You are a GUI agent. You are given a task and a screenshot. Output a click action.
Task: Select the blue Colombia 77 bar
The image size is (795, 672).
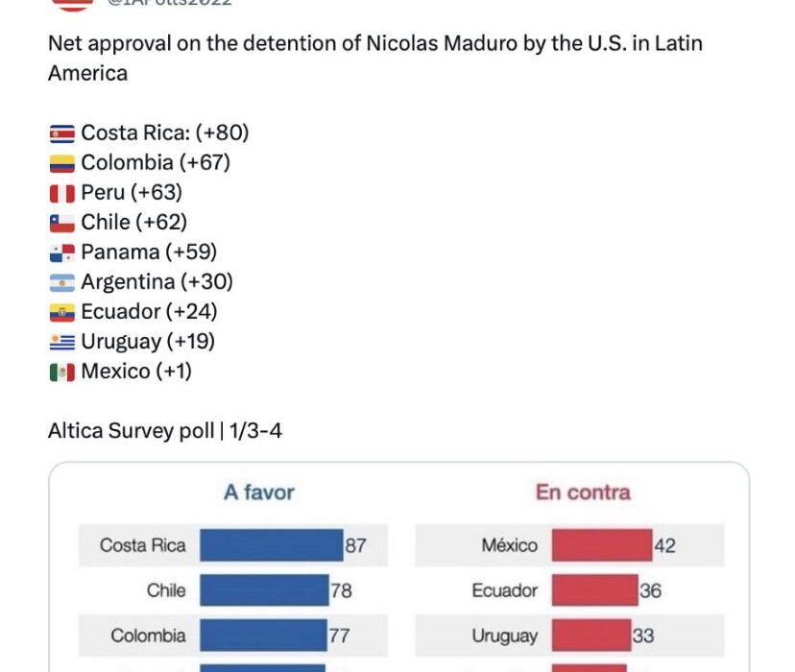click(263, 636)
